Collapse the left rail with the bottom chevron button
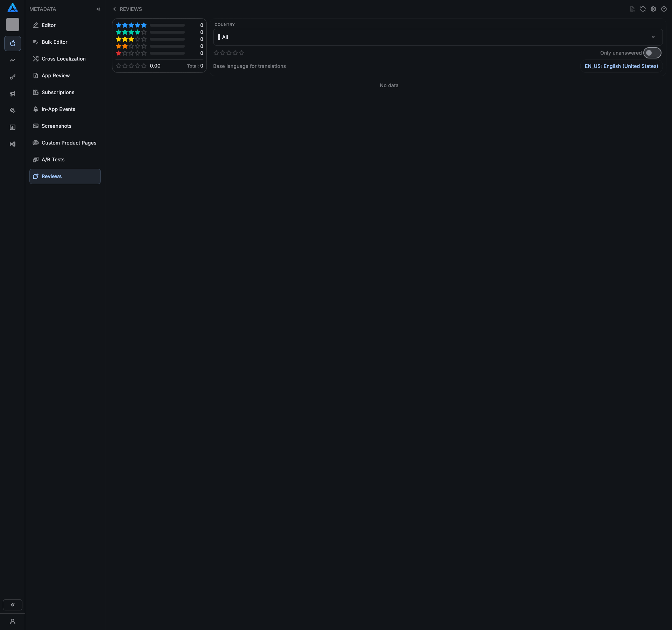Image resolution: width=672 pixels, height=630 pixels. pos(13,605)
